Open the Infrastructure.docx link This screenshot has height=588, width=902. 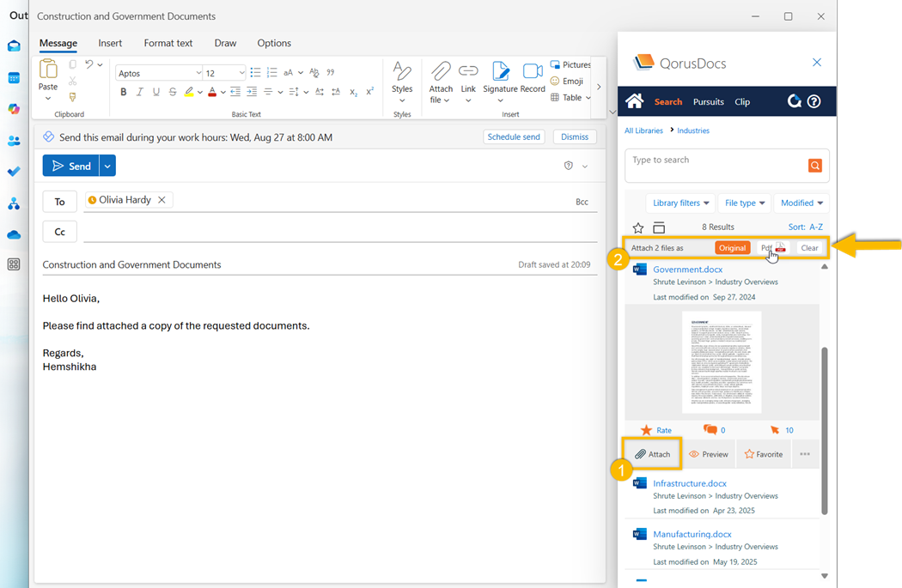point(687,483)
